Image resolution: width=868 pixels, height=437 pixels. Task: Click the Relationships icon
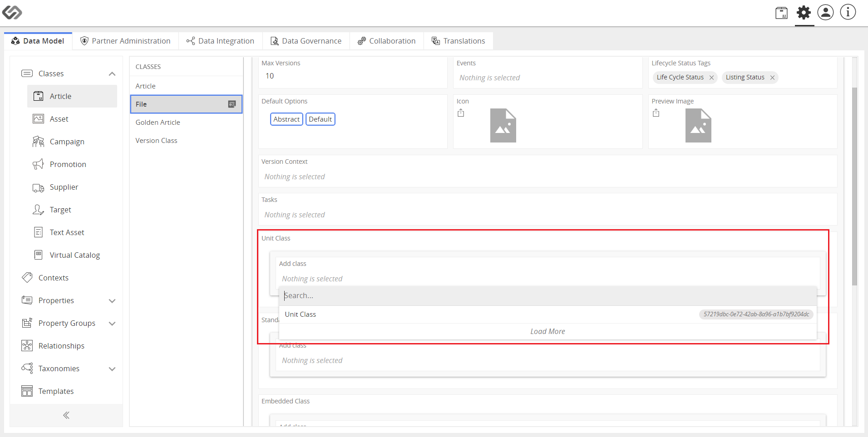tap(27, 346)
